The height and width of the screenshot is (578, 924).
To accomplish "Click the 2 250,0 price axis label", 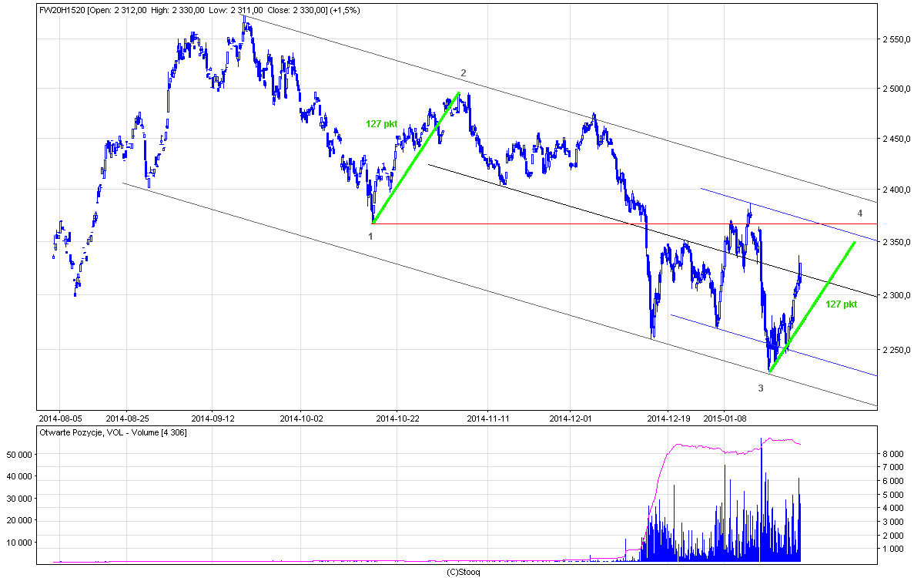I will (897, 350).
